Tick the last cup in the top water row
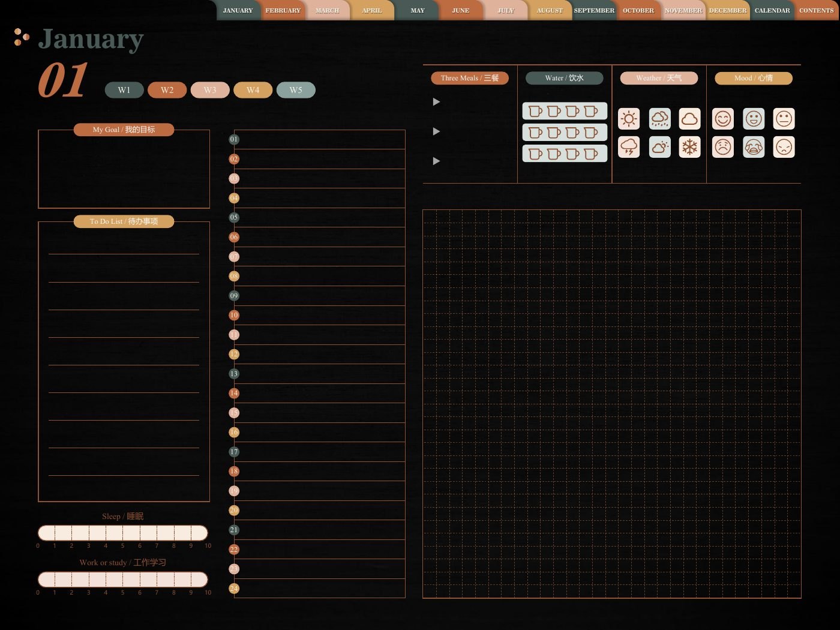Image resolution: width=840 pixels, height=630 pixels. 591,111
